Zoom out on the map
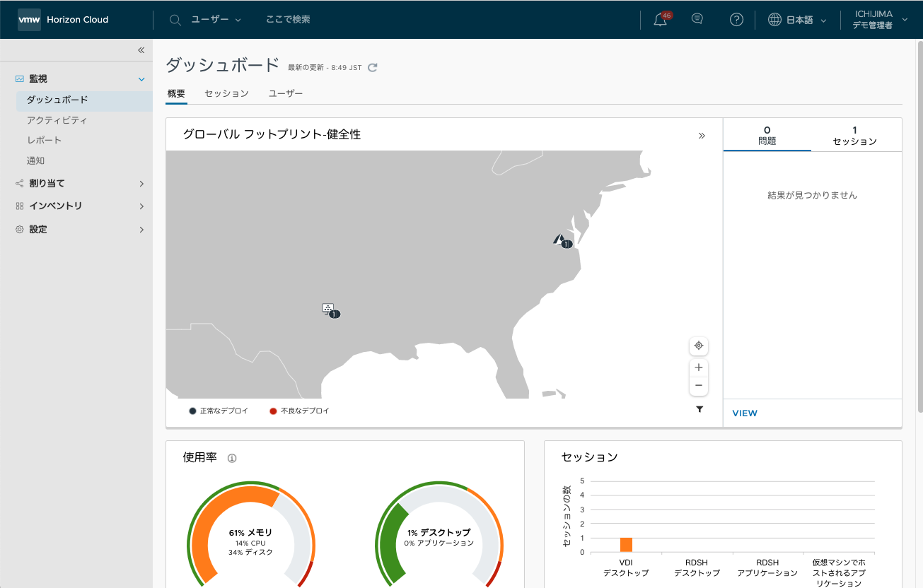This screenshot has height=588, width=923. (x=699, y=386)
